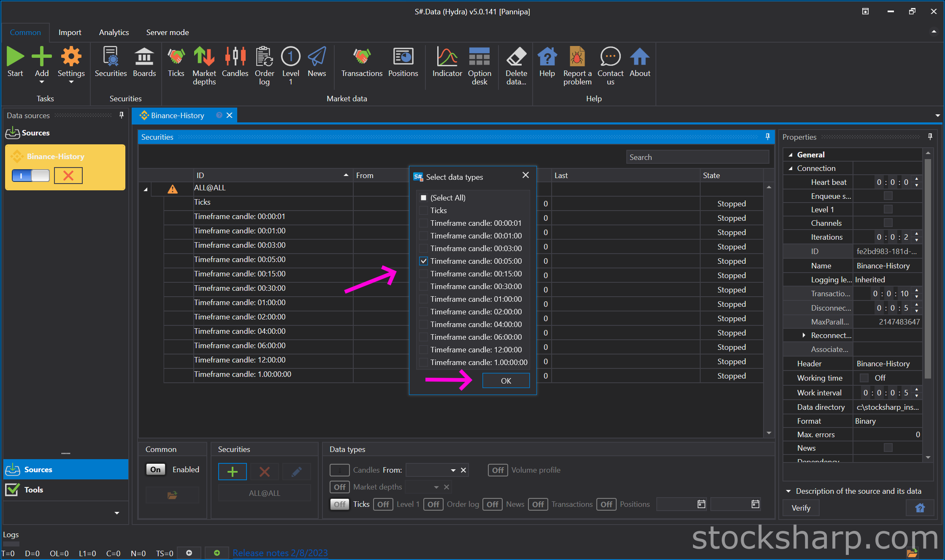The width and height of the screenshot is (945, 560).
Task: Toggle the Select All checkbox
Action: tap(422, 197)
